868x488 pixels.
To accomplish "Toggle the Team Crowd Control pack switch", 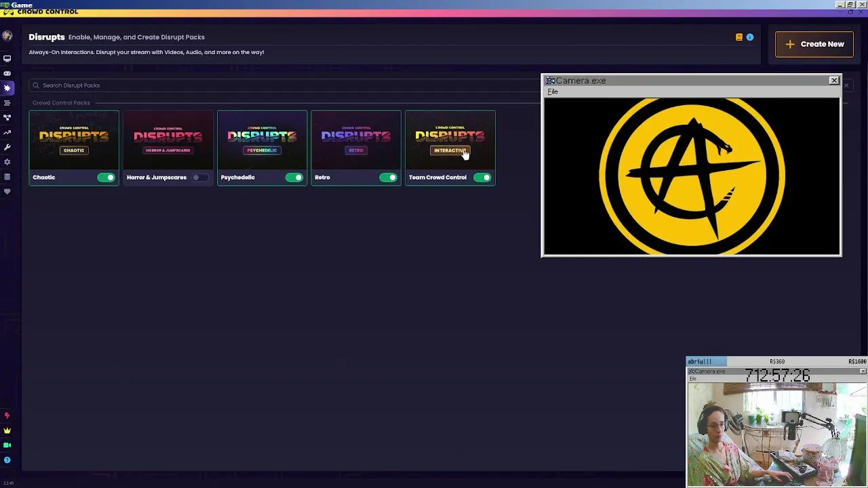I will (x=482, y=178).
